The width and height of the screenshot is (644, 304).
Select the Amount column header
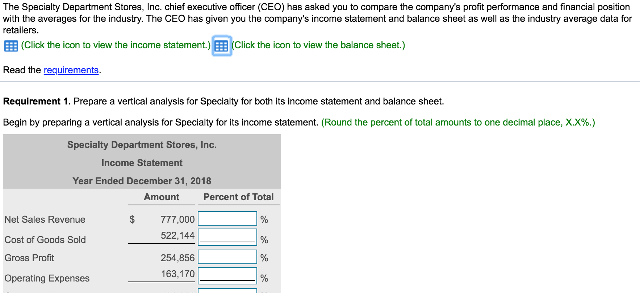pos(161,197)
